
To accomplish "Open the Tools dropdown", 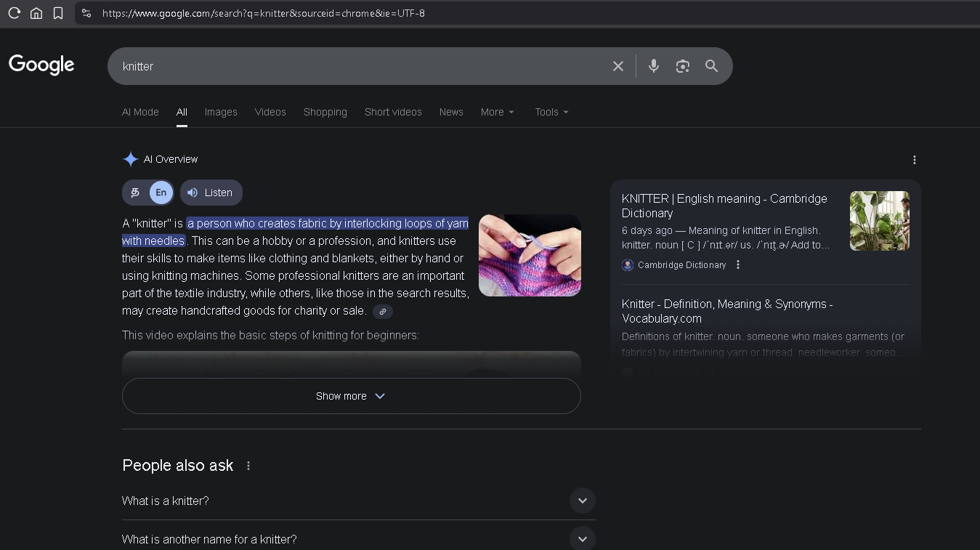I will 551,112.
